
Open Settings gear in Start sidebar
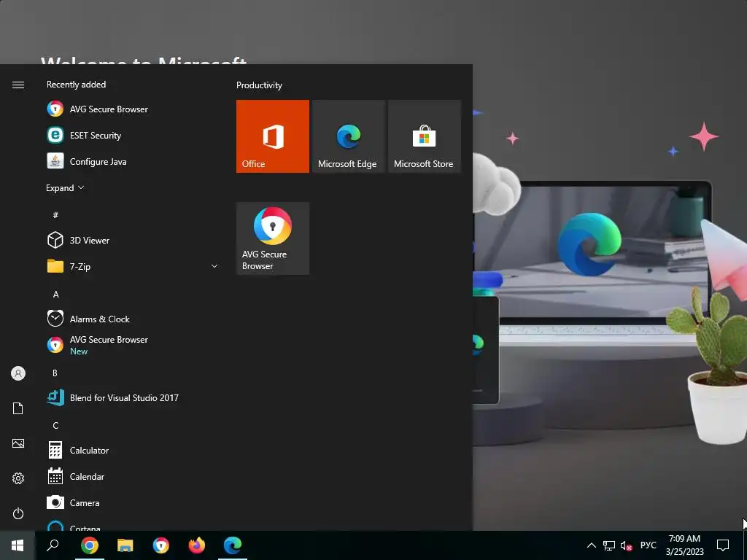tap(18, 478)
